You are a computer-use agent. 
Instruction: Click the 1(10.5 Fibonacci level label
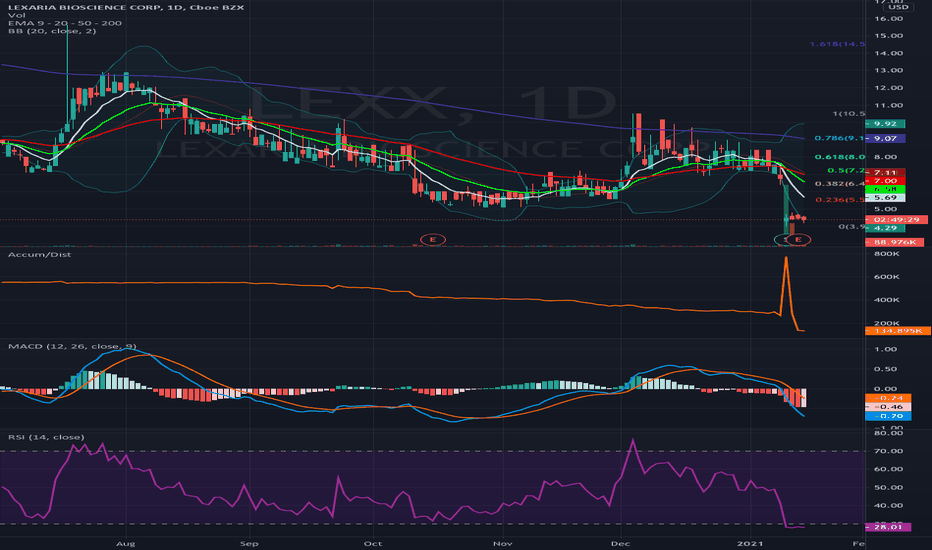point(849,114)
